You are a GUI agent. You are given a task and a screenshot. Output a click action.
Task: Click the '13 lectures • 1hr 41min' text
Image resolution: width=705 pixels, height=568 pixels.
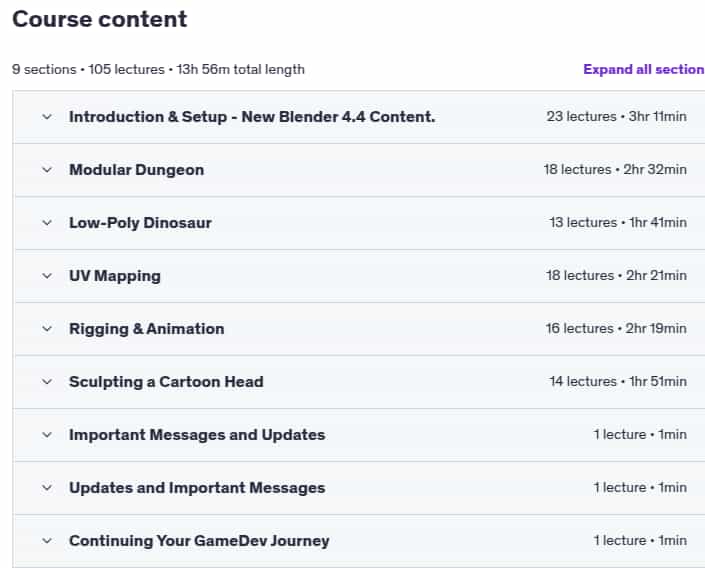pos(618,223)
